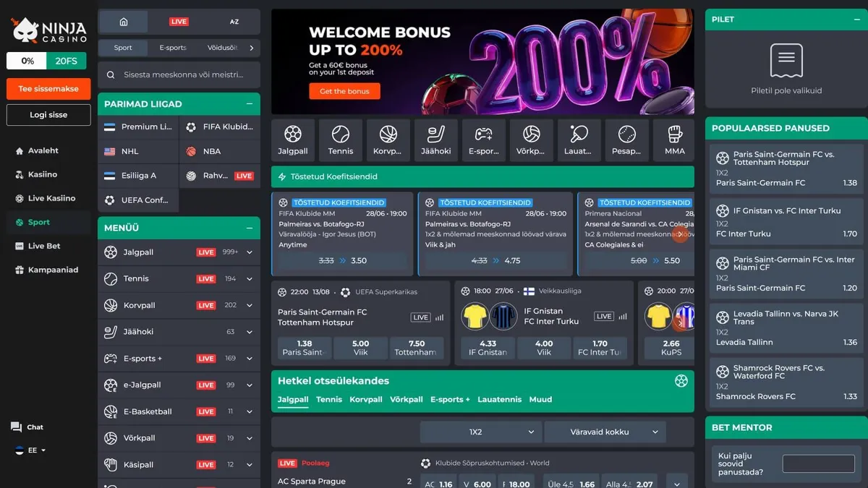The height and width of the screenshot is (488, 868).
Task: Click the Ninja Casino logo
Action: (49, 30)
